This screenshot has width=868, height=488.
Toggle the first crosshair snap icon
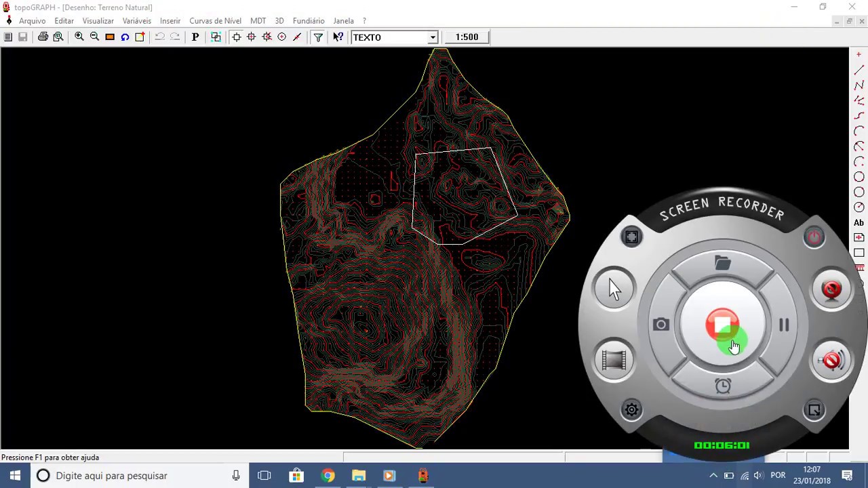click(x=236, y=37)
